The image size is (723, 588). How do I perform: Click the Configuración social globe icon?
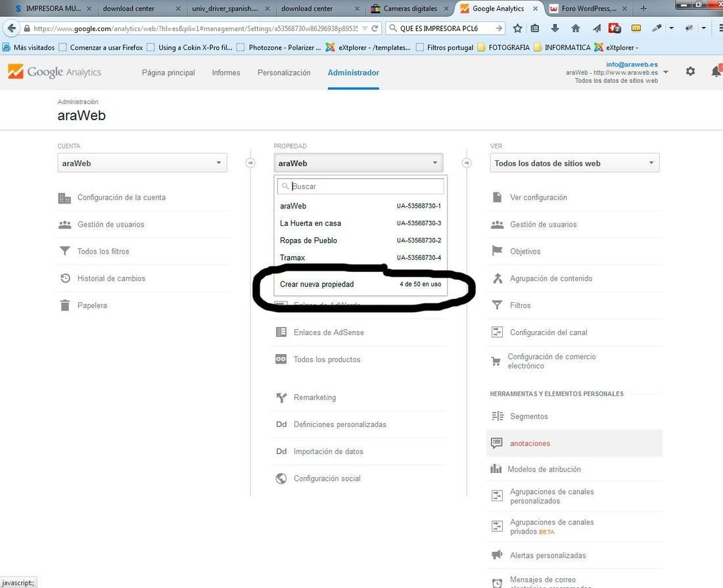point(281,478)
